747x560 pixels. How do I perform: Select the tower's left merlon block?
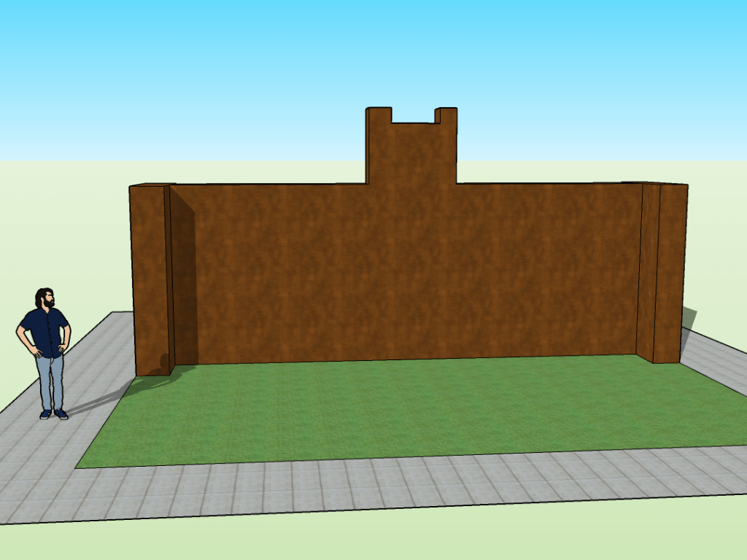point(379,115)
